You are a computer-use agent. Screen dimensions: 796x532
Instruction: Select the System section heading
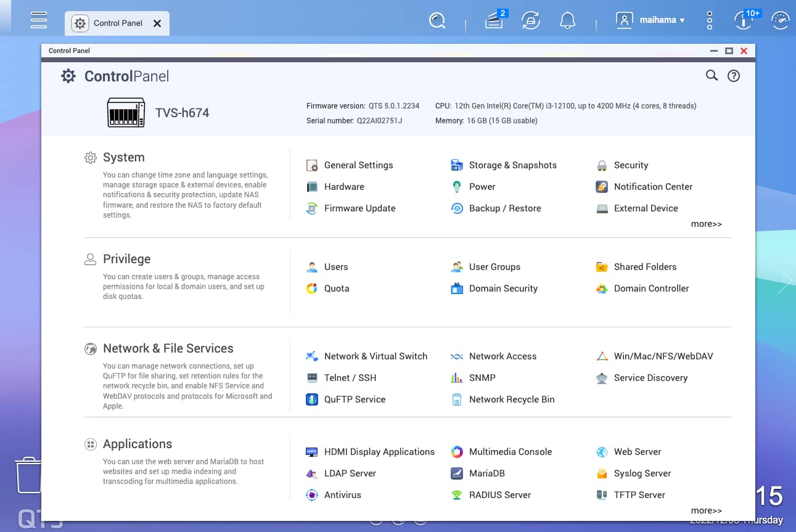pyautogui.click(x=123, y=157)
